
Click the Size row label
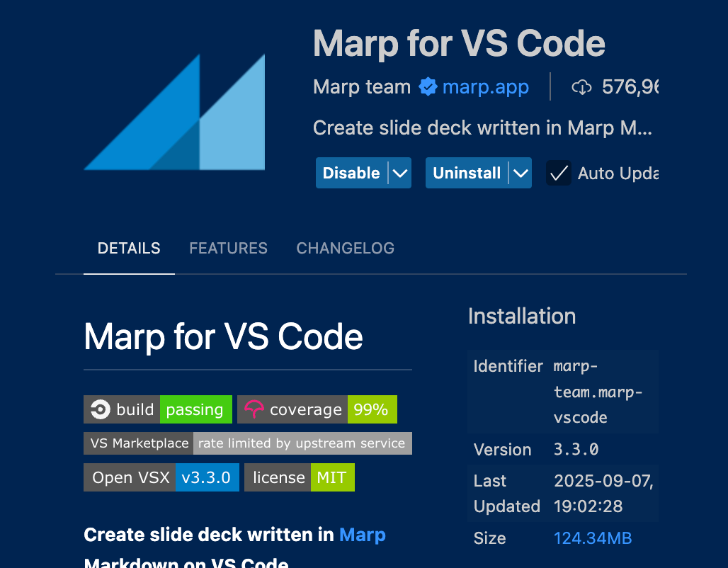(490, 538)
